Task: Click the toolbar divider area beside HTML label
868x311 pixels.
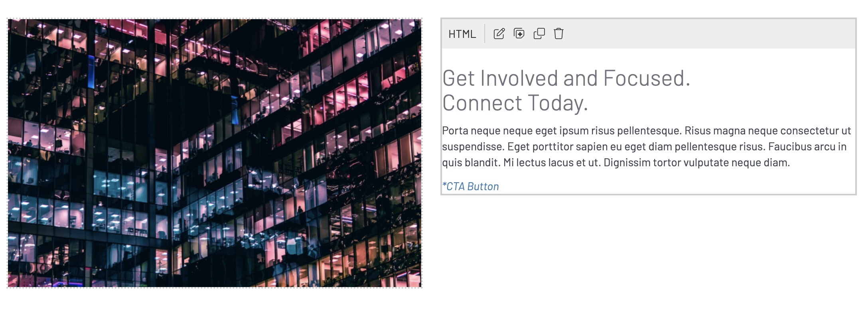Action: pos(483,34)
